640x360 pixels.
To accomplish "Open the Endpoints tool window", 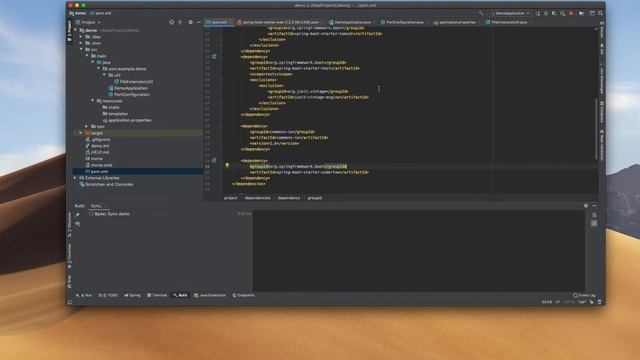I will pyautogui.click(x=244, y=295).
